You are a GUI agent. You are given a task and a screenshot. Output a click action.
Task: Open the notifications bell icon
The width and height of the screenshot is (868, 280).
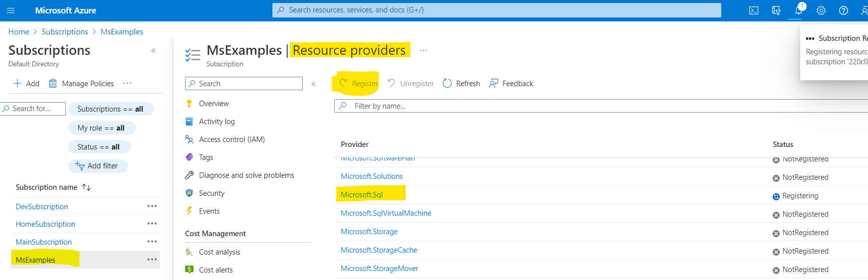pos(799,10)
